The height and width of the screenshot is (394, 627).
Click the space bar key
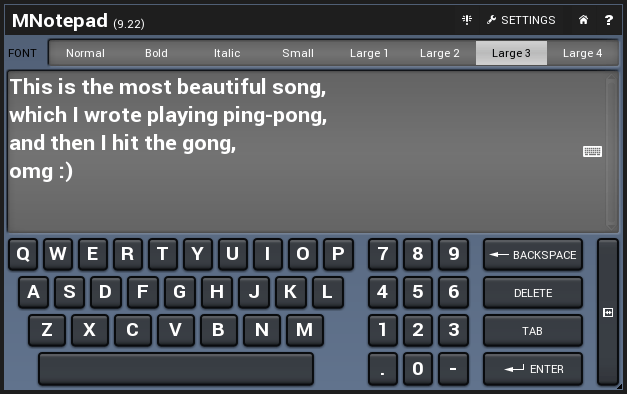tap(176, 368)
